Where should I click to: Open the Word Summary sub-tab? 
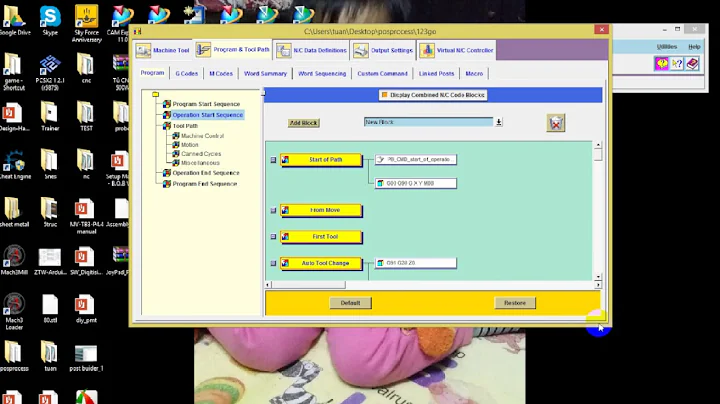265,73
